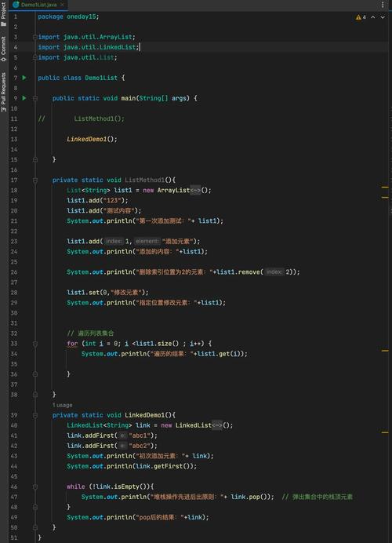Click the warnings indicator showing 4
This screenshot has width=392, height=543.
(x=361, y=17)
